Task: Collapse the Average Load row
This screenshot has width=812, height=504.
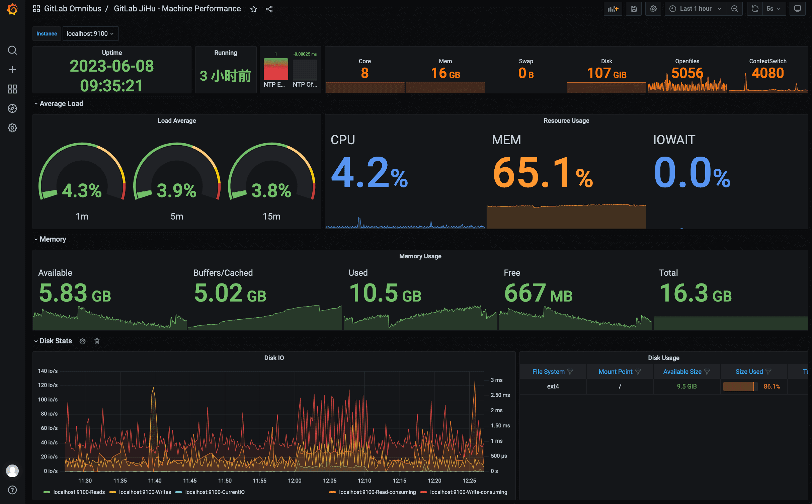Action: coord(61,104)
